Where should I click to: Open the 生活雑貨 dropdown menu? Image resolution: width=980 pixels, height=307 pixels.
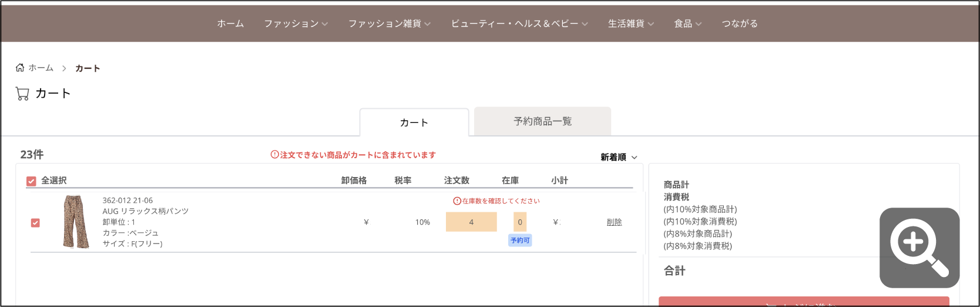631,24
